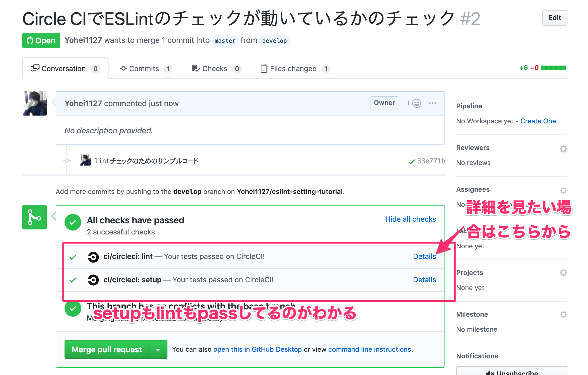Click the Create One workspace link
588x375 pixels.
(538, 121)
